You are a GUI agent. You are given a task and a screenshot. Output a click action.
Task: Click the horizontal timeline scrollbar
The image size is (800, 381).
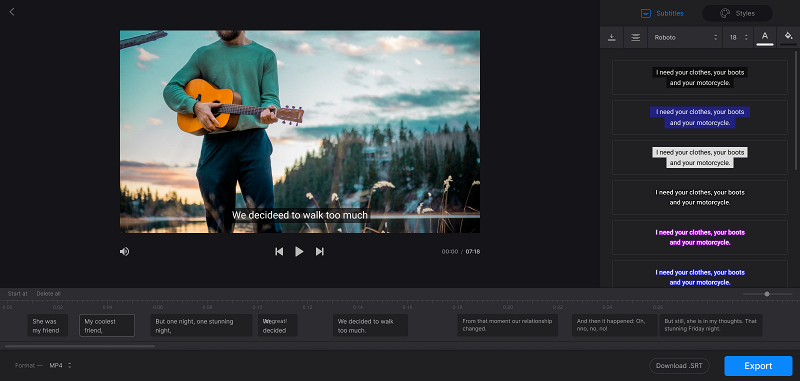coord(80,346)
